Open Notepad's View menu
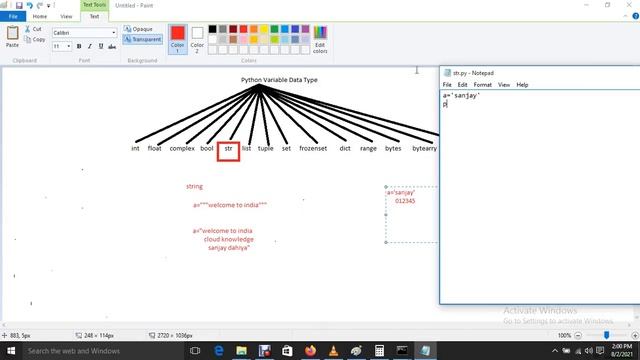This screenshot has width=640, height=360. tap(504, 85)
